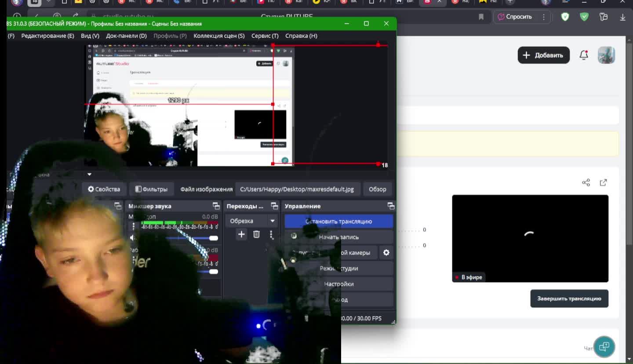Open the browser extensions icon
The width and height of the screenshot is (633, 364).
[x=604, y=17]
